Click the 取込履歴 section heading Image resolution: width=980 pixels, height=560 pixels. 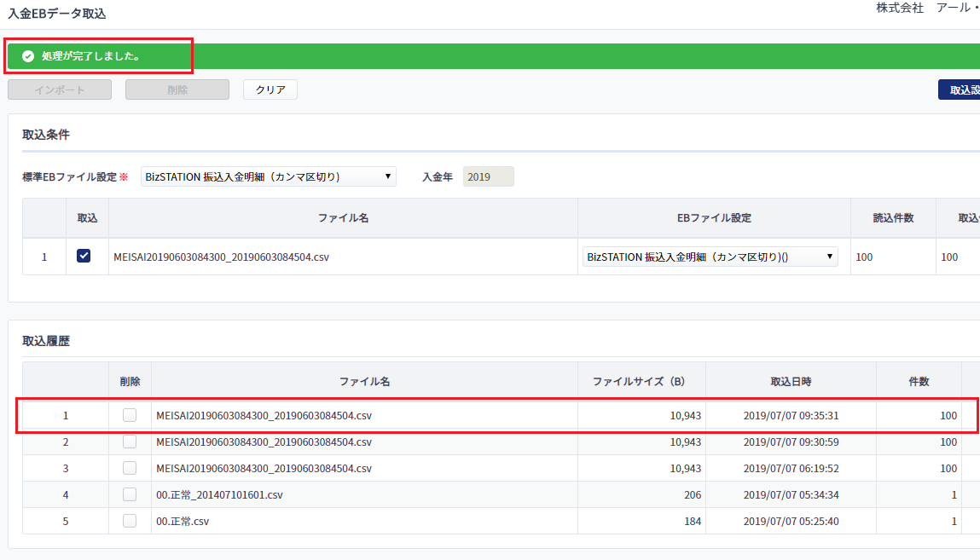point(46,341)
